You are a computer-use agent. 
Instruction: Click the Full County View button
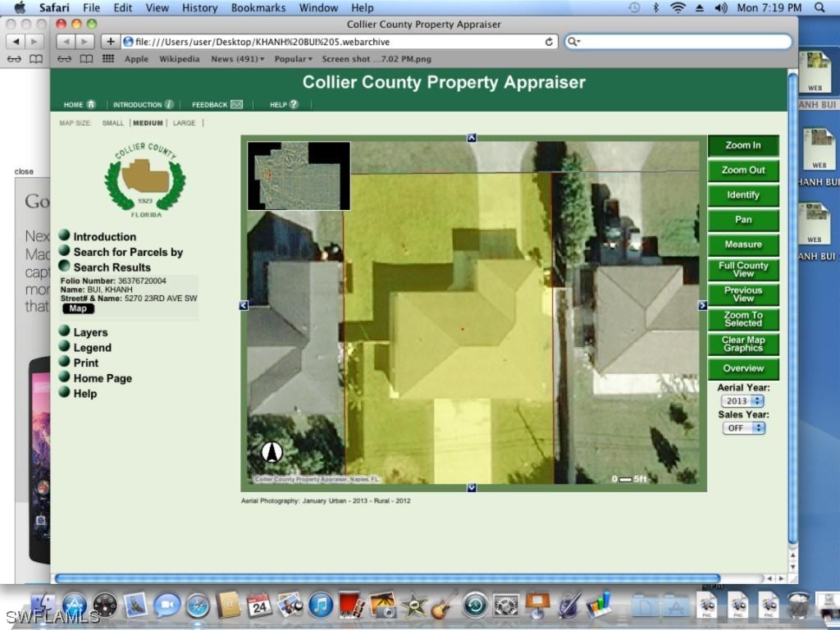742,269
